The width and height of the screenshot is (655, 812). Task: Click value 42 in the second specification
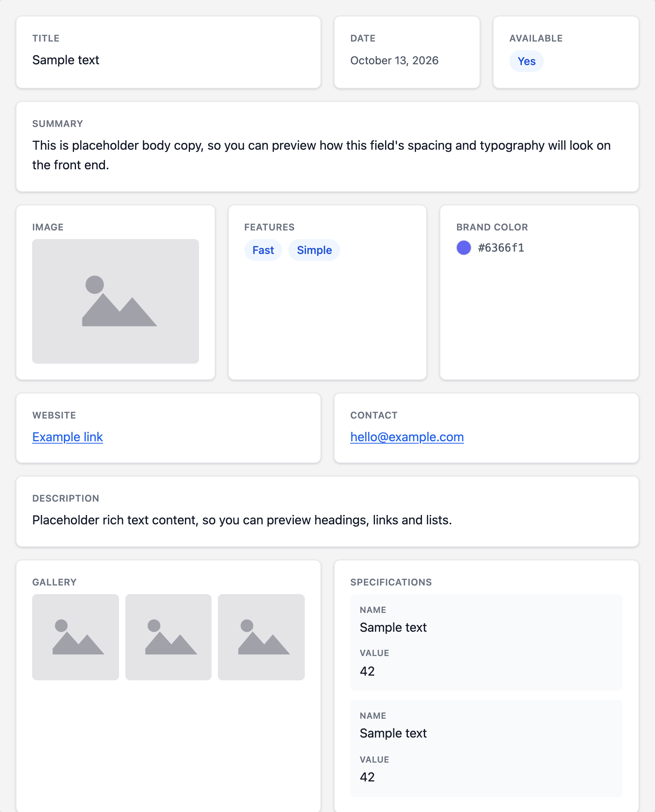367,777
